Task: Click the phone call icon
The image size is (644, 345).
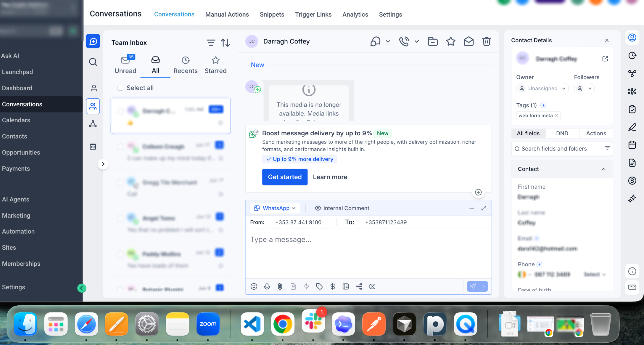Action: pos(404,41)
